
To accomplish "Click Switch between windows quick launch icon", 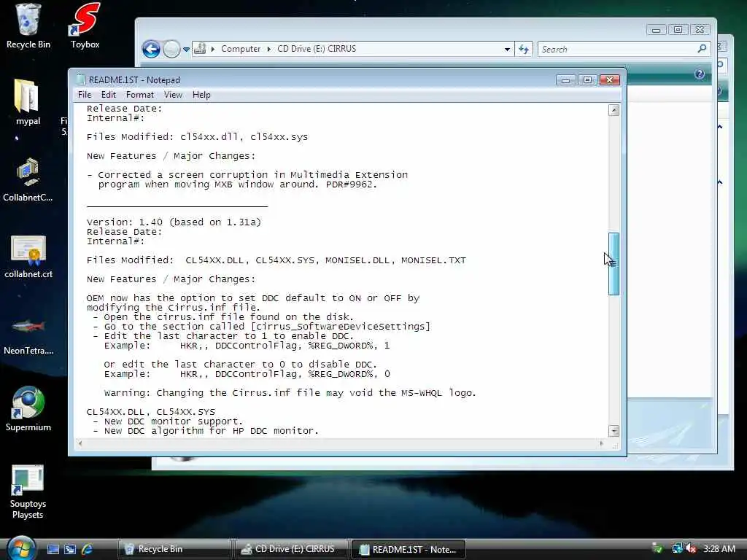I will [x=70, y=549].
